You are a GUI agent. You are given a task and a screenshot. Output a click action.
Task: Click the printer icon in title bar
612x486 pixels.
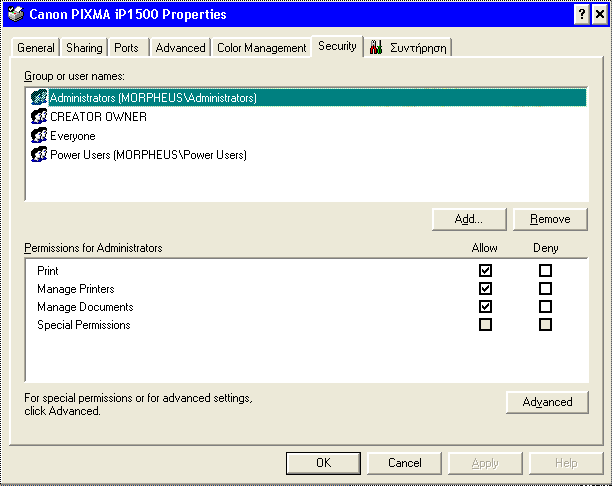[16, 14]
